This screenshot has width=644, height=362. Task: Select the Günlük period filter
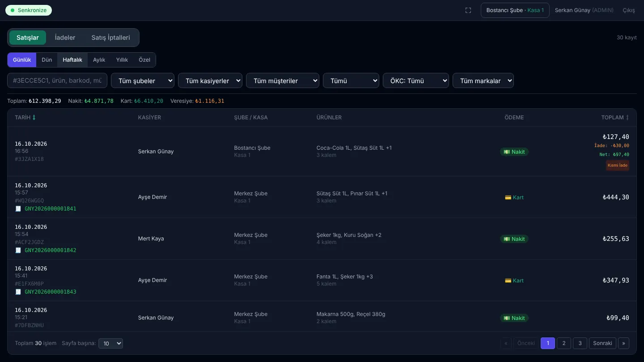pyautogui.click(x=22, y=60)
